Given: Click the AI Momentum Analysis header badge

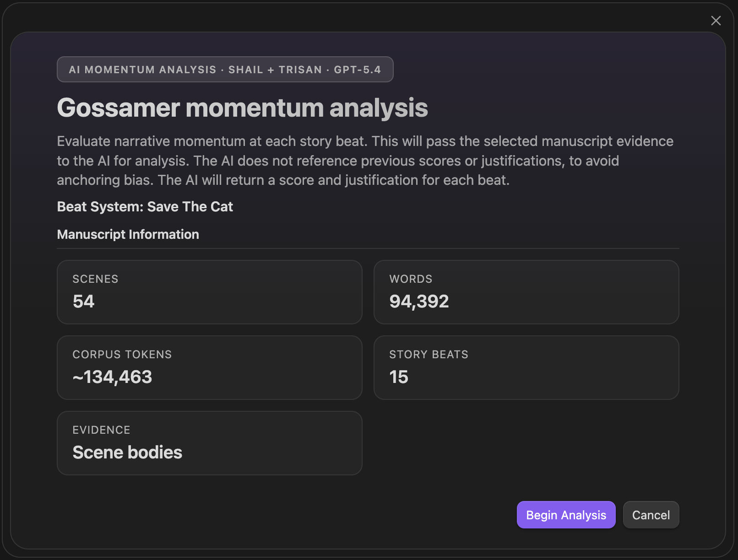Looking at the screenshot, I should [225, 70].
